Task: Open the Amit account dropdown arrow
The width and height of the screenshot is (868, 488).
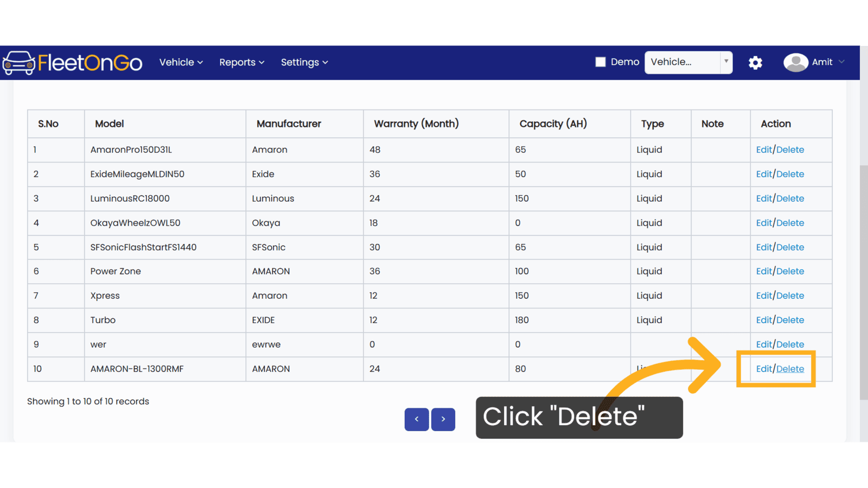Action: tap(841, 62)
